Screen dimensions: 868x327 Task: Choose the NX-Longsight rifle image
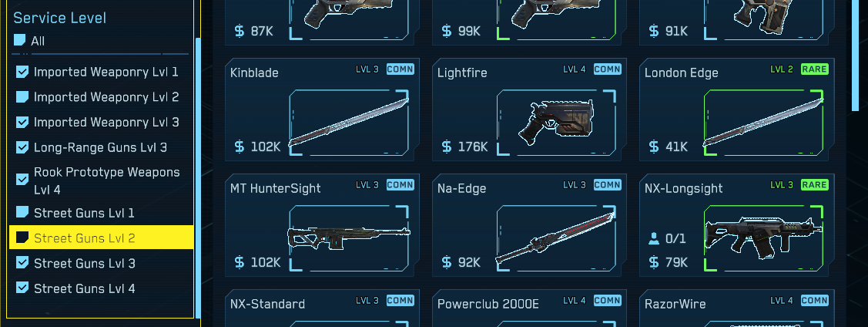click(x=763, y=238)
